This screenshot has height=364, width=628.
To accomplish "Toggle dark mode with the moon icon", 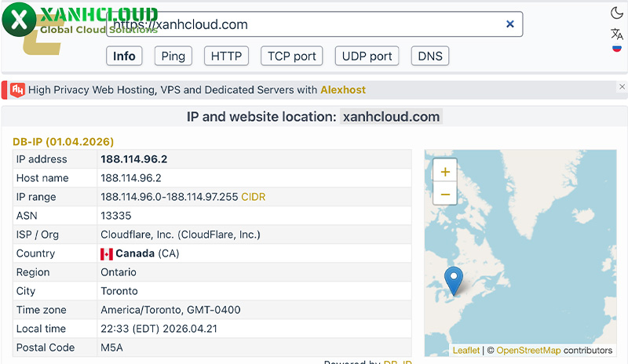I will (617, 13).
